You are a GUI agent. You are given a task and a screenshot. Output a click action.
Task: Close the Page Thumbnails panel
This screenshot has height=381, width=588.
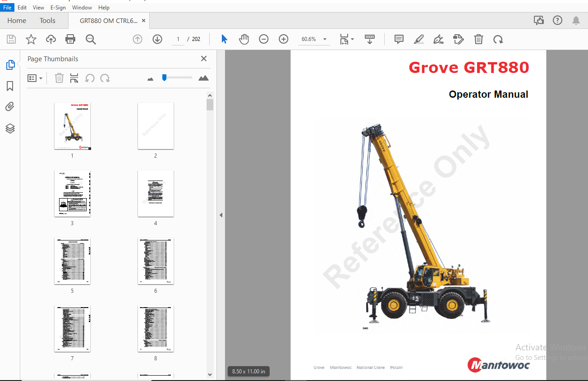tap(204, 59)
